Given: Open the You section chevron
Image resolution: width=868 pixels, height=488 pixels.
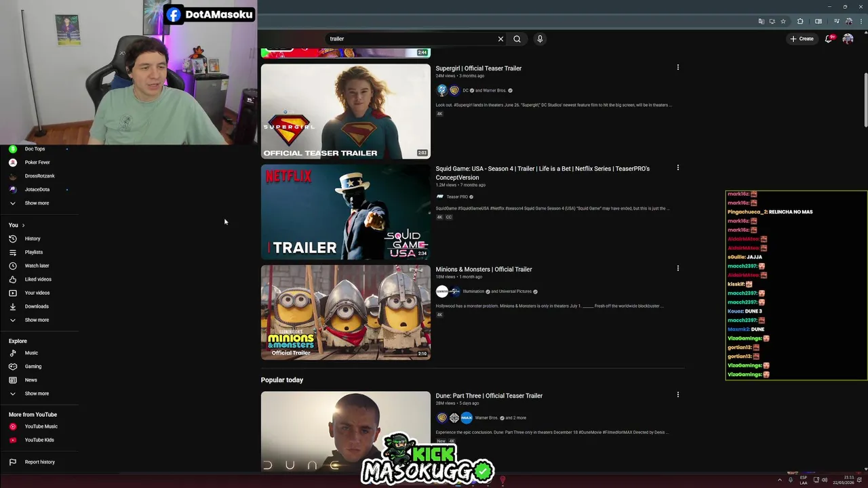Looking at the screenshot, I should 23,225.
